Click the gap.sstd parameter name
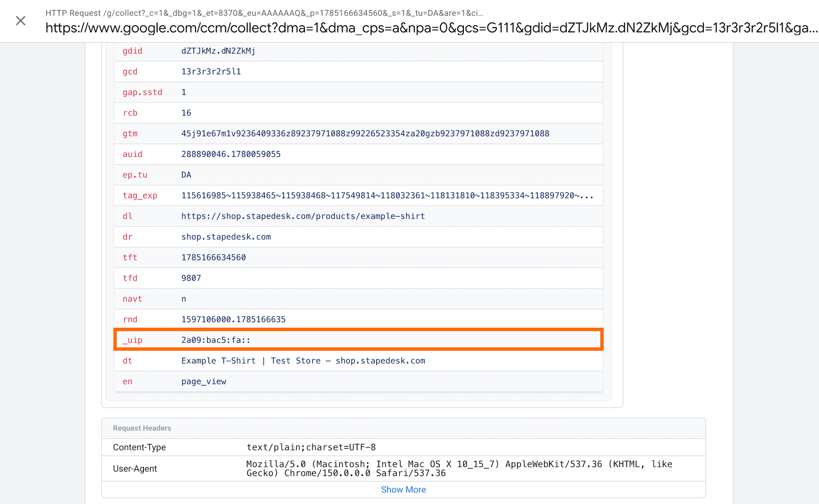The width and height of the screenshot is (819, 504). tap(142, 92)
